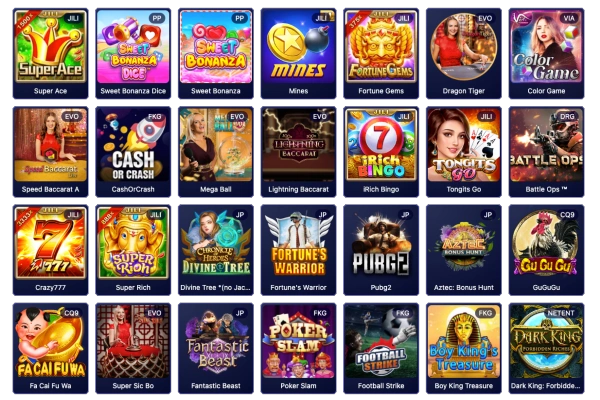The width and height of the screenshot is (600, 400).
Task: Select the Battle Ops game tile
Action: click(546, 152)
